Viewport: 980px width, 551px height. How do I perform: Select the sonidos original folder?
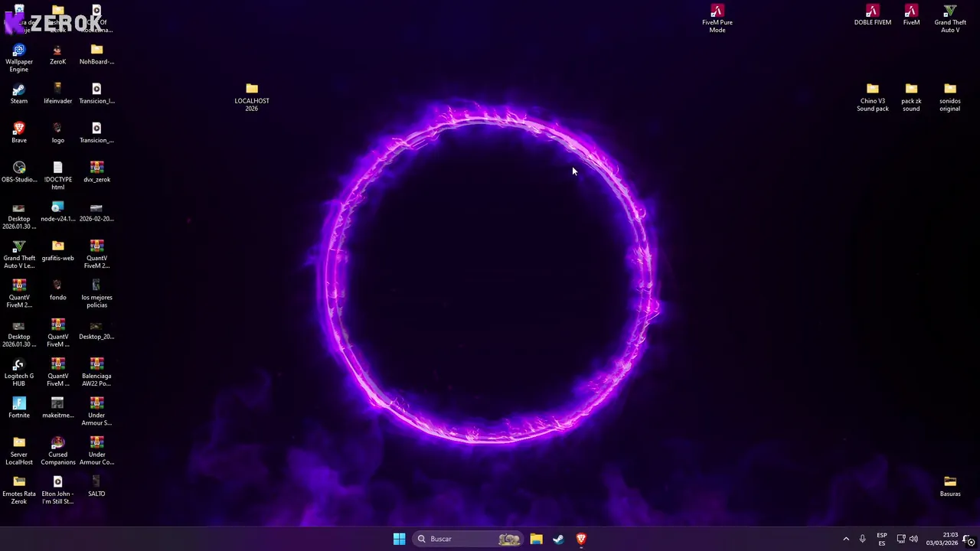[950, 97]
